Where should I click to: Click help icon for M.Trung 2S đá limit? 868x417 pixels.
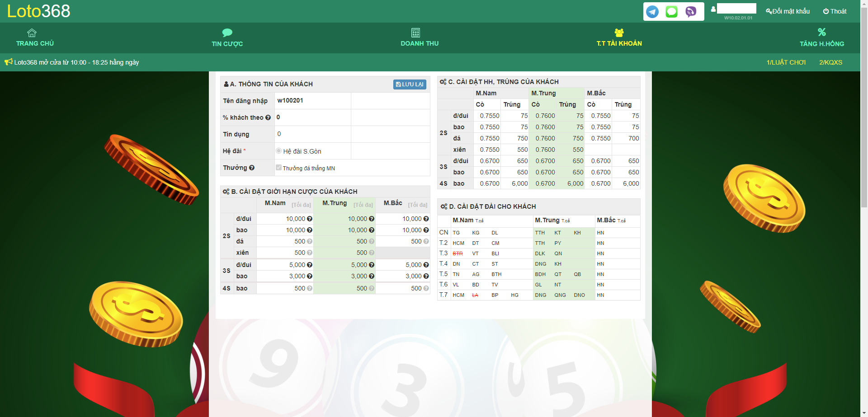pos(372,241)
